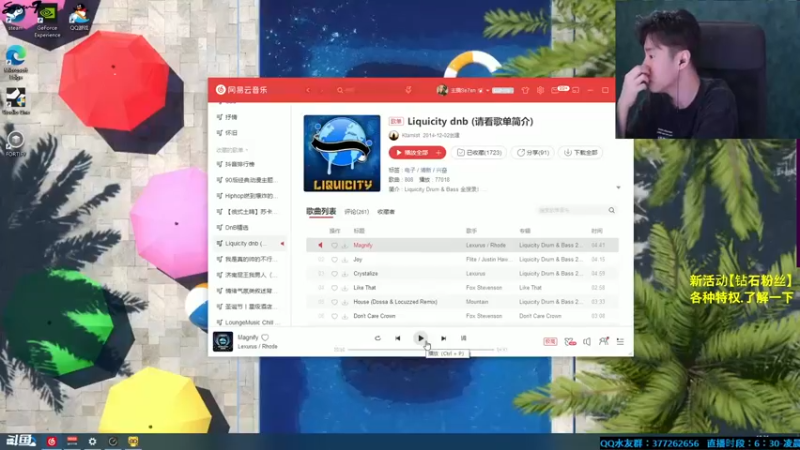Viewport: 800px width, 450px height.
Task: Sort by the 时间 column header
Action: tap(597, 231)
